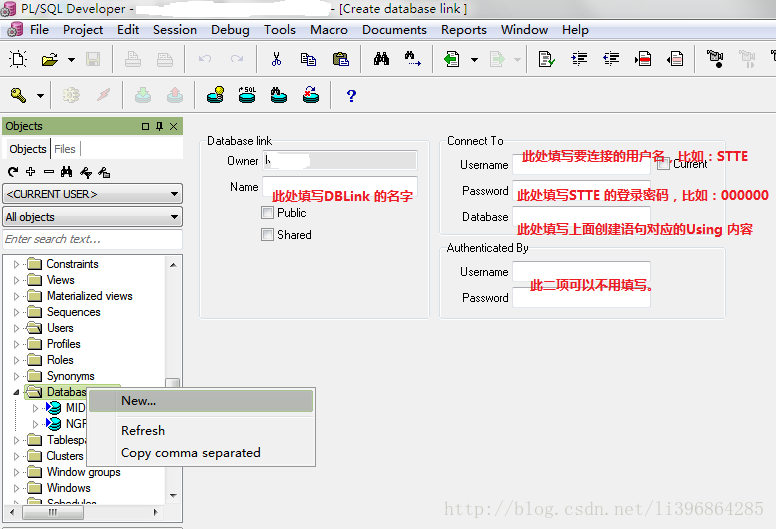The width and height of the screenshot is (776, 529).
Task: Click the Authenticated By Password field
Action: click(581, 297)
